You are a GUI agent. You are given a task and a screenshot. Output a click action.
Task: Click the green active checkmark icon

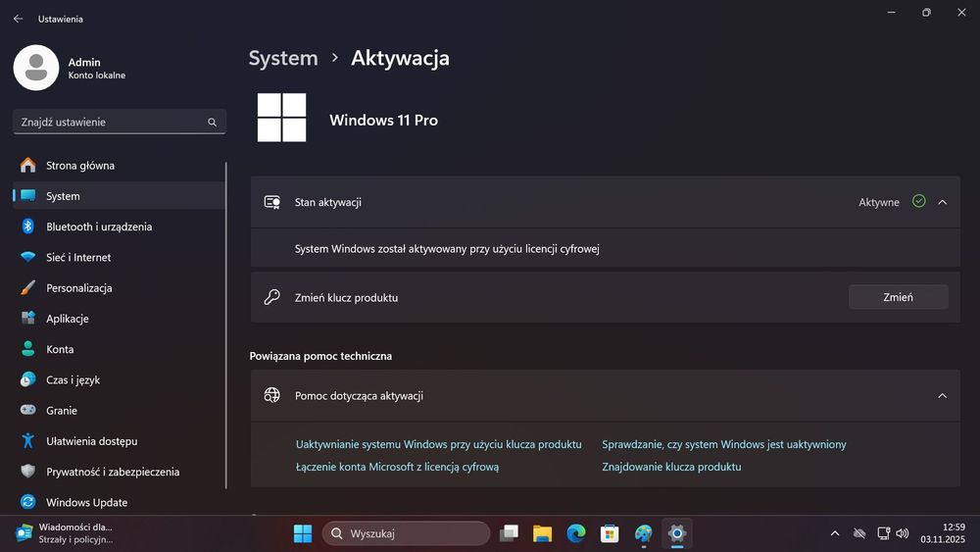point(919,201)
